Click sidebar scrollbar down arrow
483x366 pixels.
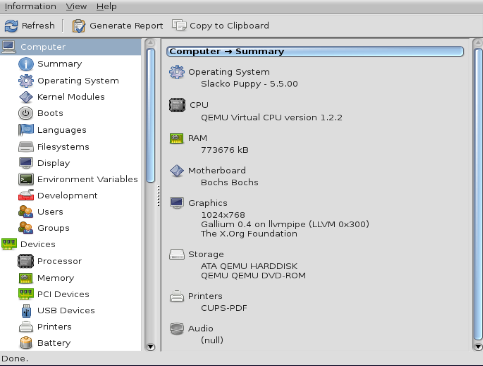[151, 347]
